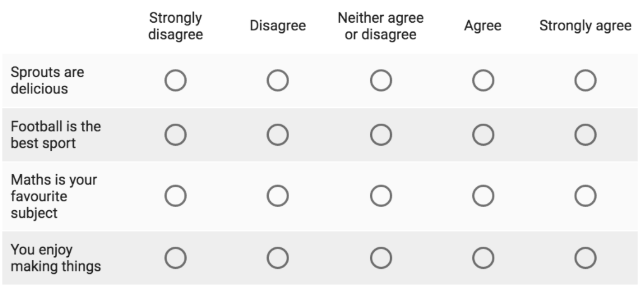
Task: Choose Disagree for You enjoy making things
Action: click(278, 258)
